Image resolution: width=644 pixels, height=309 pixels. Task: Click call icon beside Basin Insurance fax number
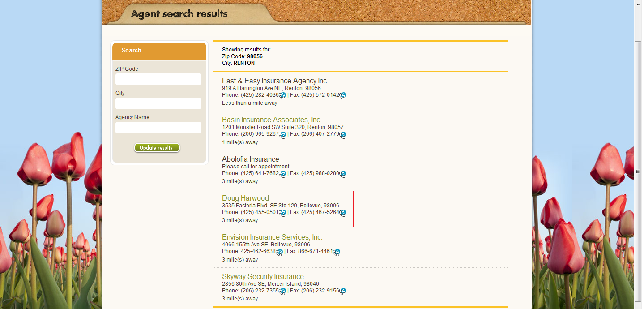click(x=343, y=135)
